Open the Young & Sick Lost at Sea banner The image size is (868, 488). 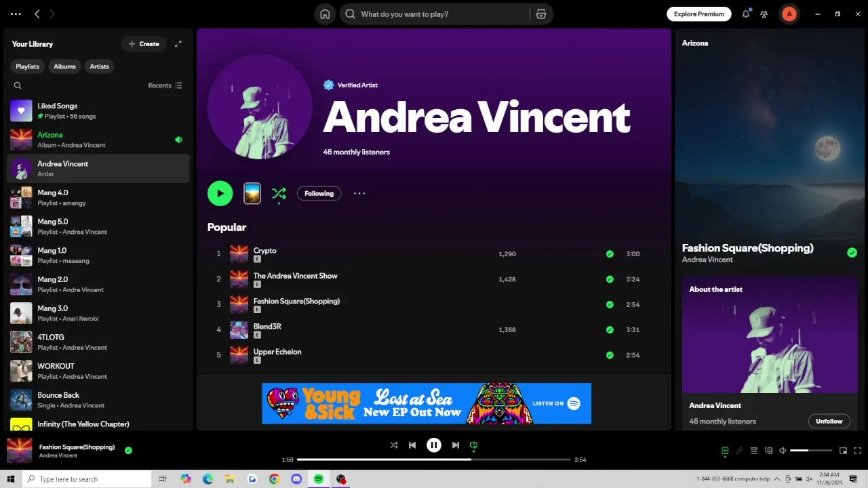[427, 403]
